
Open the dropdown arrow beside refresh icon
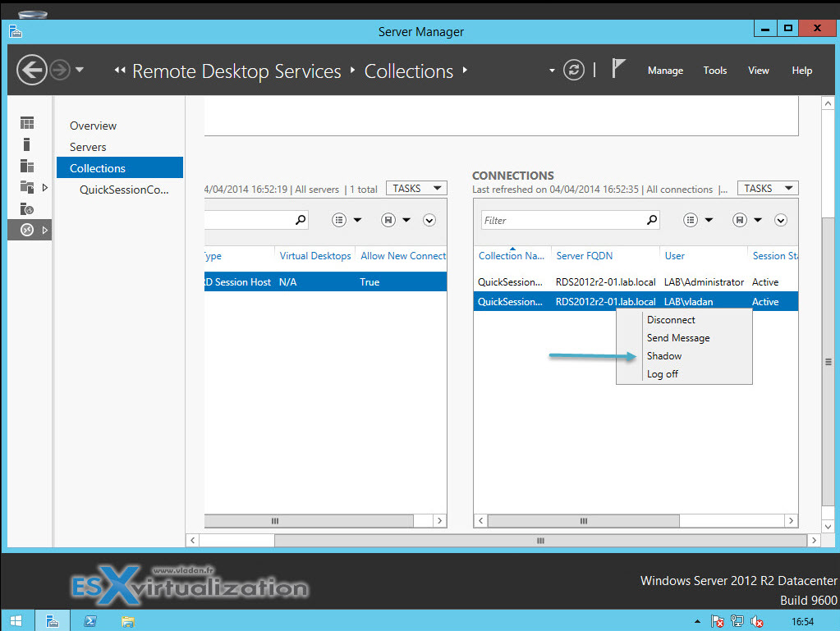pyautogui.click(x=552, y=70)
